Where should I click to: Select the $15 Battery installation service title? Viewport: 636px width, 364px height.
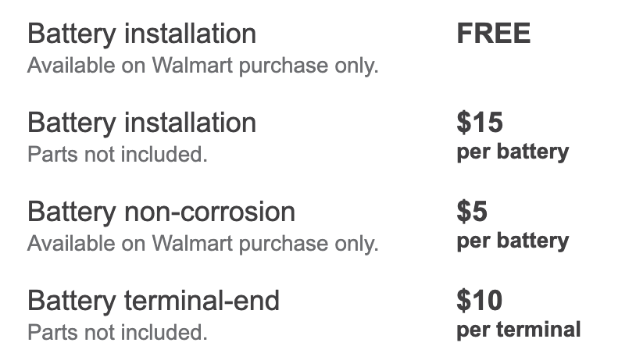point(141,123)
